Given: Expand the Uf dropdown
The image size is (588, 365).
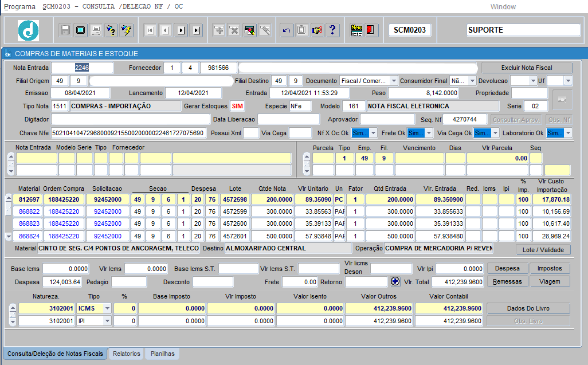Looking at the screenshot, I should click(x=568, y=81).
